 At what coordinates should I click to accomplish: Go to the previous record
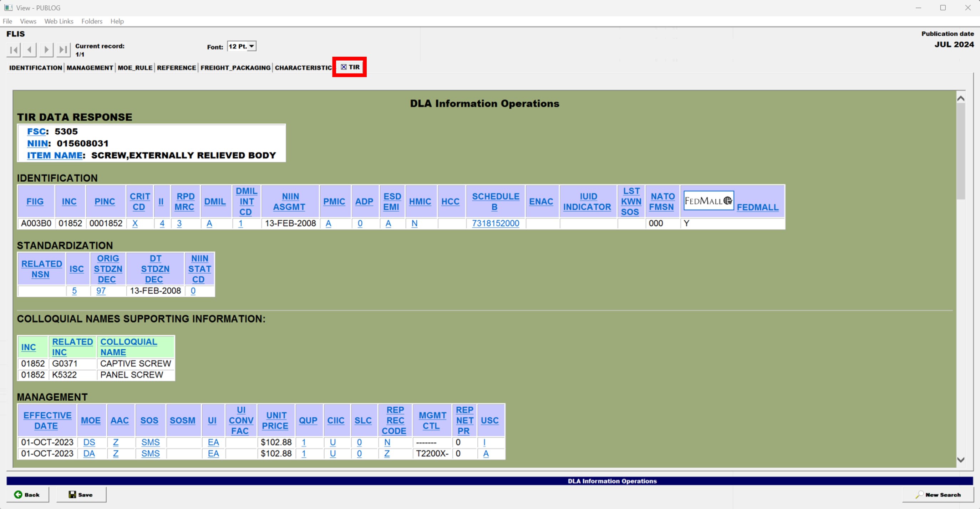pyautogui.click(x=30, y=50)
